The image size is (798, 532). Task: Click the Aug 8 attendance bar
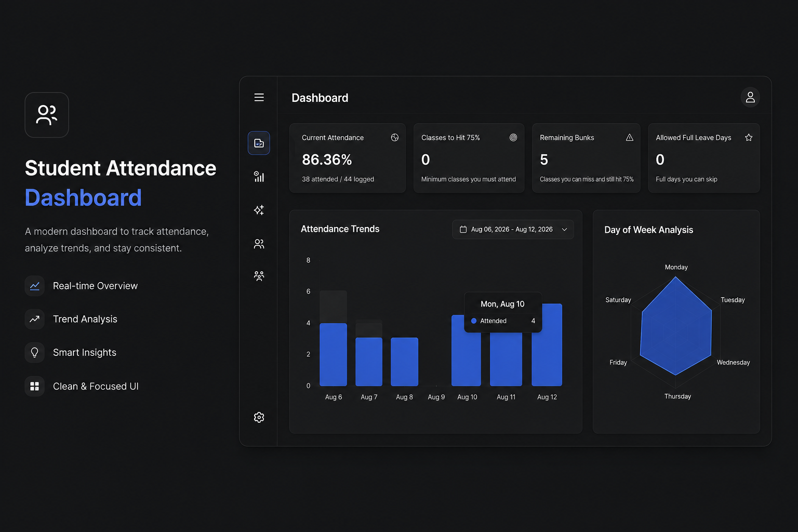[x=404, y=362]
